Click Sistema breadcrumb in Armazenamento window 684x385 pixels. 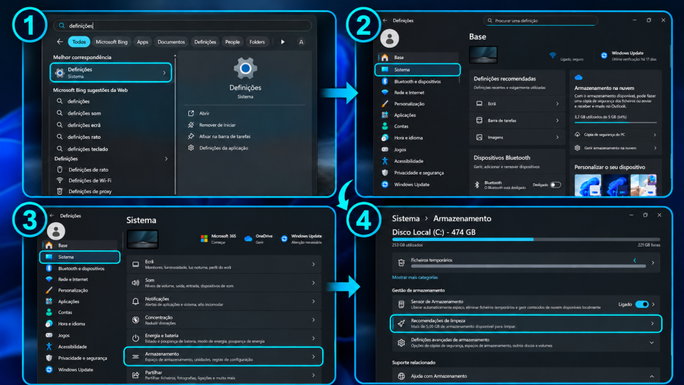[x=406, y=218]
